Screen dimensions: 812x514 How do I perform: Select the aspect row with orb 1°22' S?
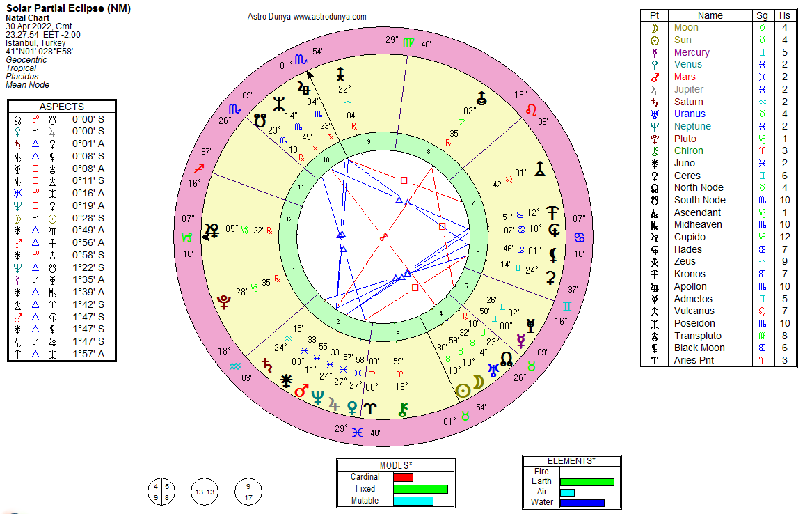(62, 267)
